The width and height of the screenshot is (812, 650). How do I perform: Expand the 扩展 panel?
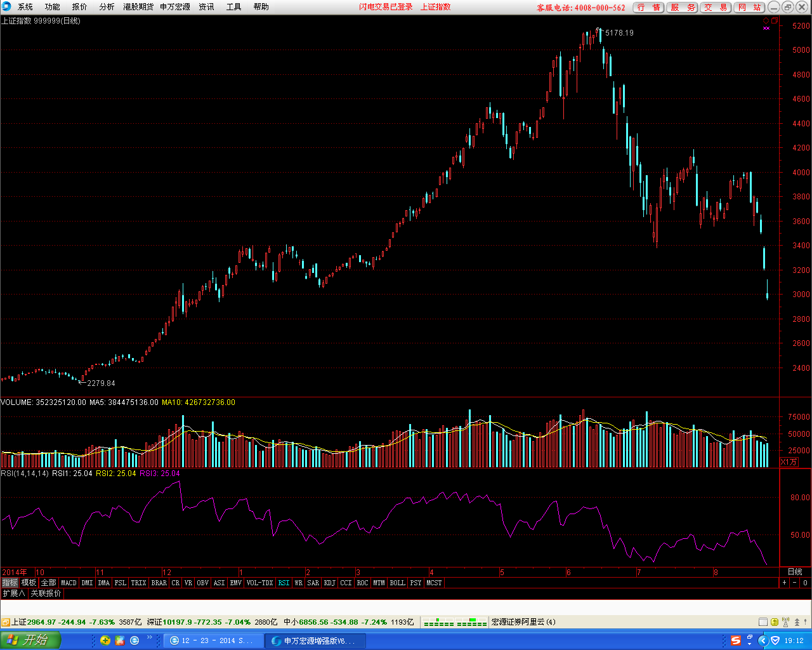click(13, 594)
